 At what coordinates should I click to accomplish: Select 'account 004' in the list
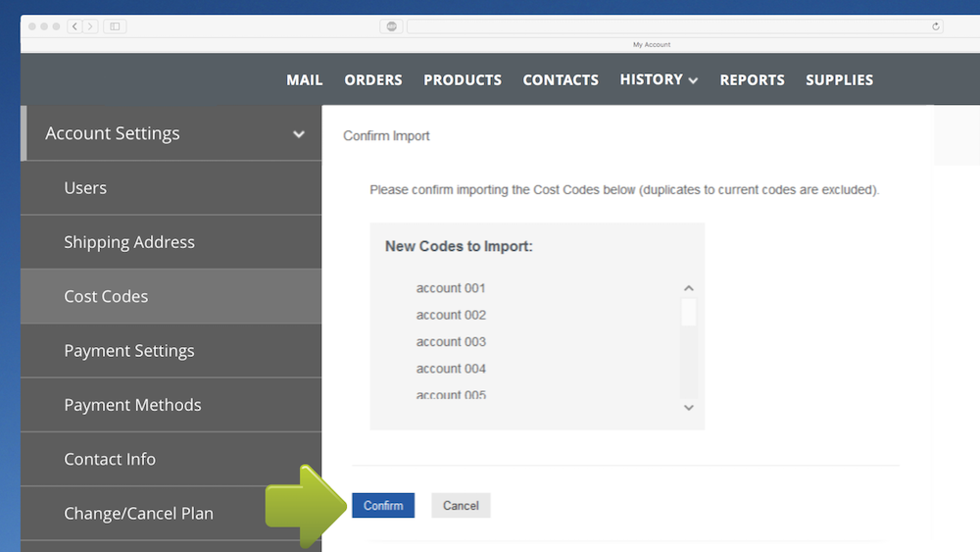point(451,369)
